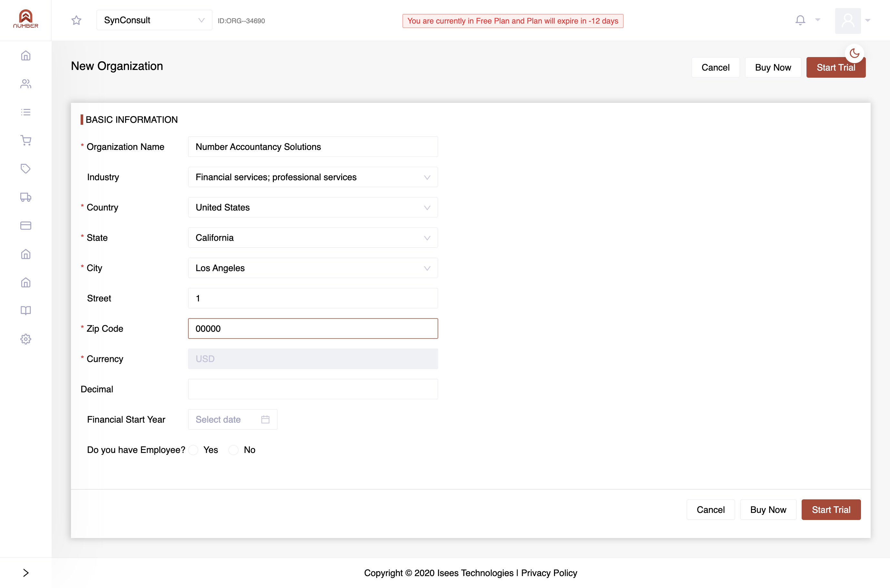This screenshot has width=890, height=588.
Task: Open the shopping cart icon in sidebar
Action: click(25, 140)
